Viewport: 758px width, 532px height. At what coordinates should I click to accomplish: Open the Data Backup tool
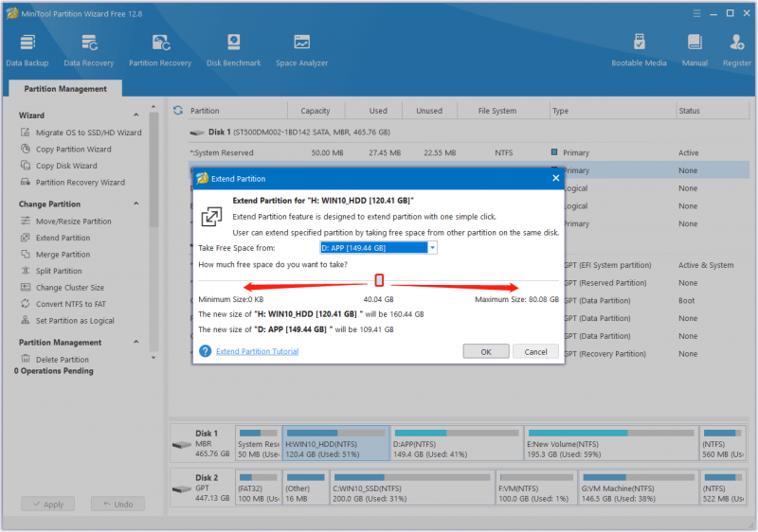pyautogui.click(x=27, y=50)
